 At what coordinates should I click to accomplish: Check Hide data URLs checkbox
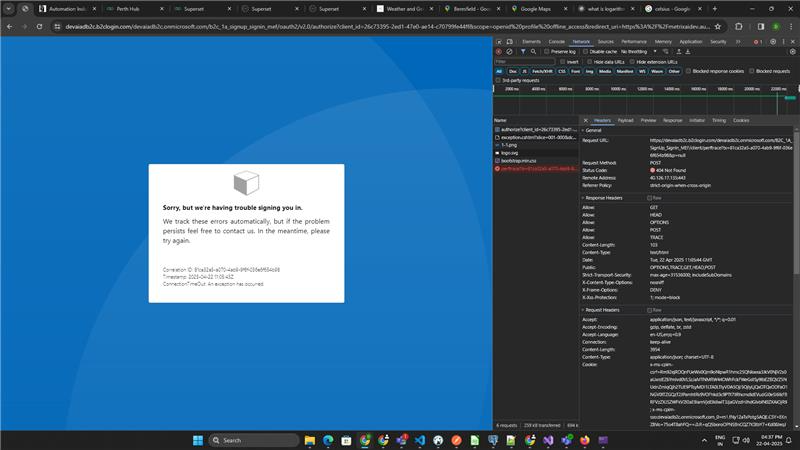589,62
